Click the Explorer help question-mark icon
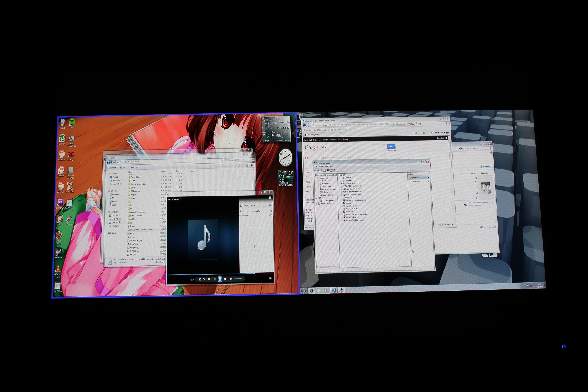Image resolution: width=588 pixels, height=392 pixels. [252, 165]
